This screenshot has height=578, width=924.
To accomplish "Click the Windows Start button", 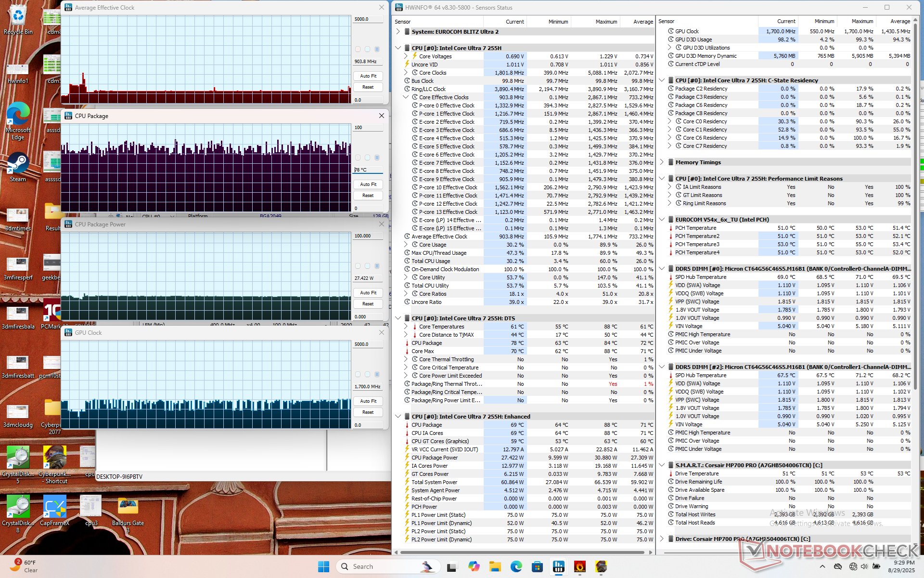I will tap(323, 566).
